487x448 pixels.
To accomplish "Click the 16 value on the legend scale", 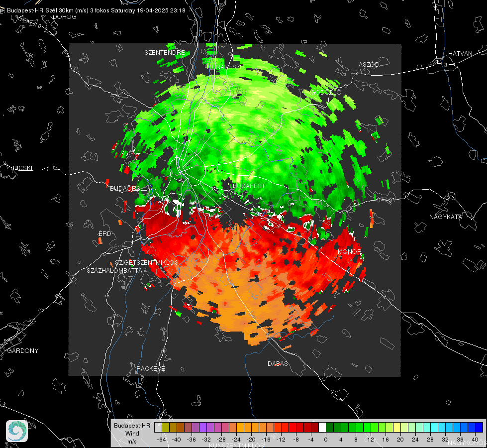I will (x=386, y=440).
